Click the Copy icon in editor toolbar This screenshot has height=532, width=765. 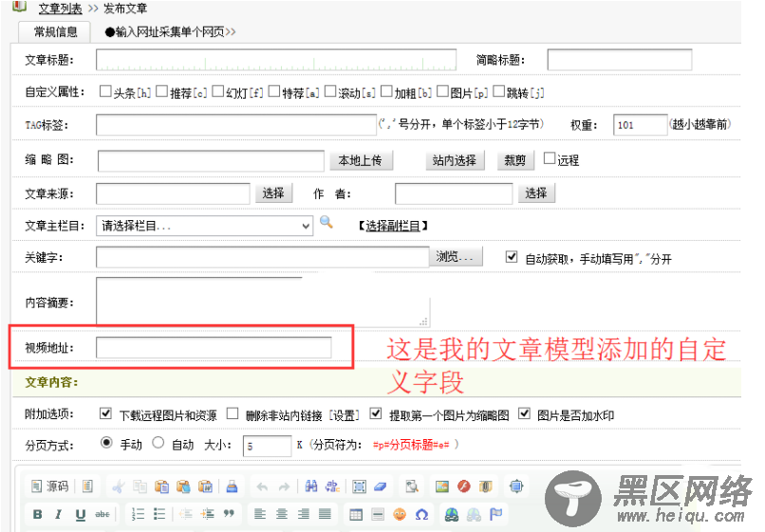(x=140, y=486)
